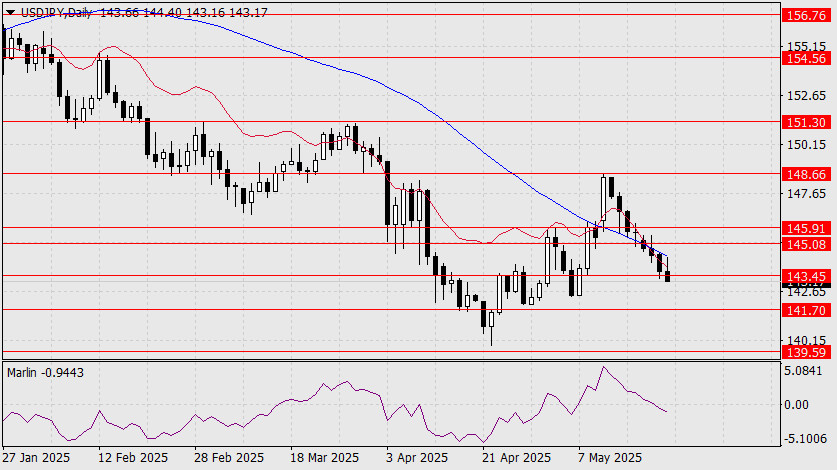Click the 12 Feb 2025 date label
This screenshot has width=837, height=470.
[132, 458]
